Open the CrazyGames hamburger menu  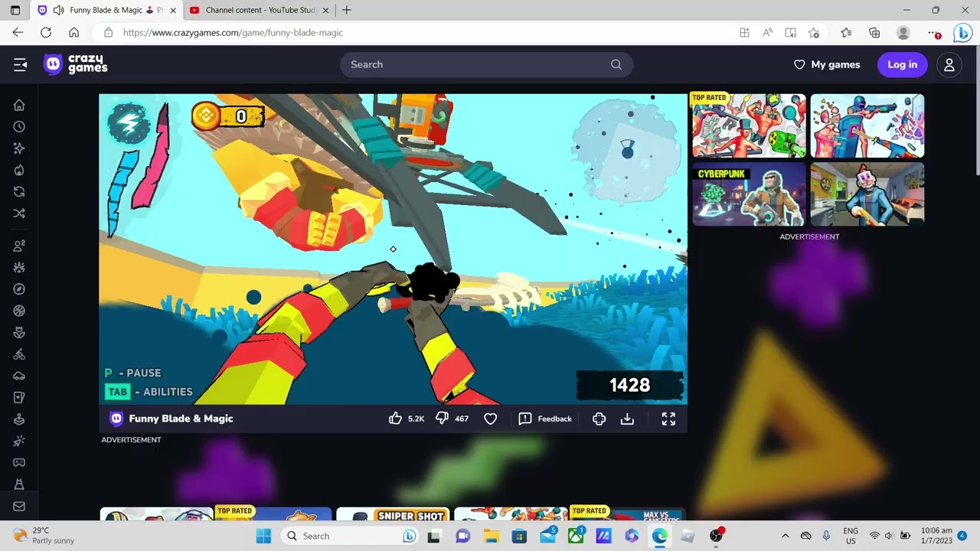21,65
